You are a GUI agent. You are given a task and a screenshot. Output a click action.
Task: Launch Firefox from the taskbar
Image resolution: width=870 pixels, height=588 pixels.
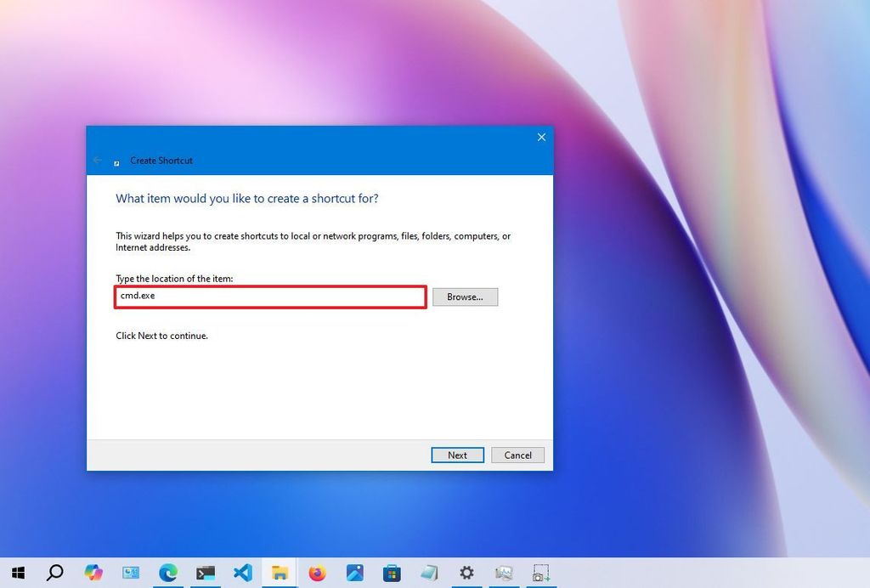(x=318, y=573)
